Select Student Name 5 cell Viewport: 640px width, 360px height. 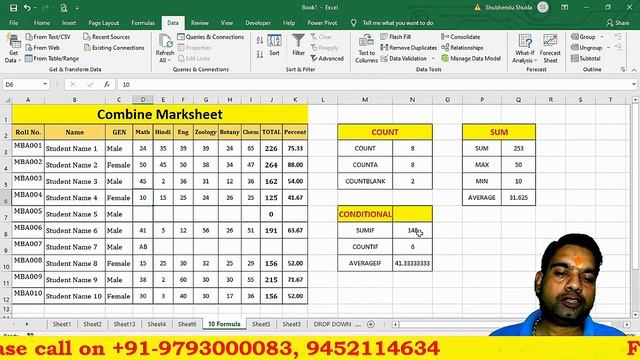coord(75,214)
